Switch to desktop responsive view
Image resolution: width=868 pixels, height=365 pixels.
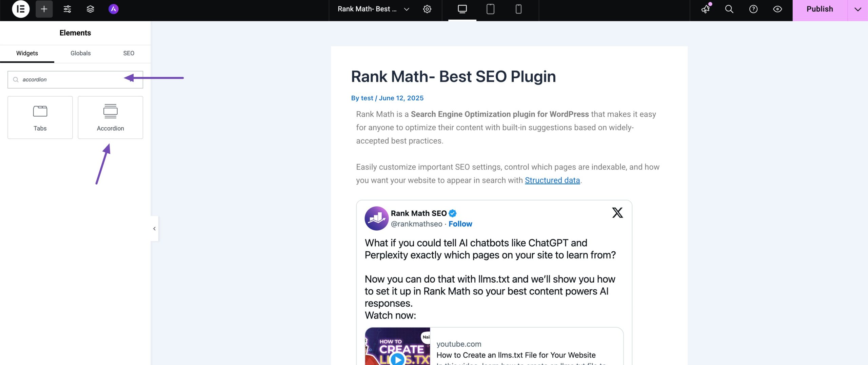[462, 9]
